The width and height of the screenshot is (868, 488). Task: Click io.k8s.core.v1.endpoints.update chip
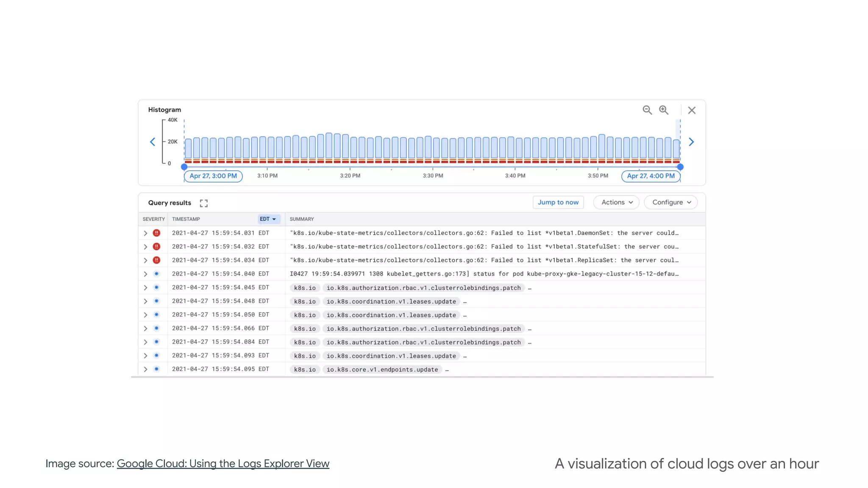click(382, 369)
